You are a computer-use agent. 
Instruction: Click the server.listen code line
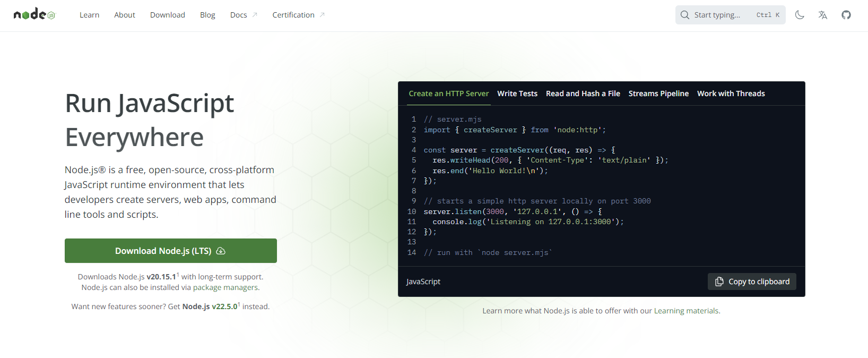coord(513,211)
